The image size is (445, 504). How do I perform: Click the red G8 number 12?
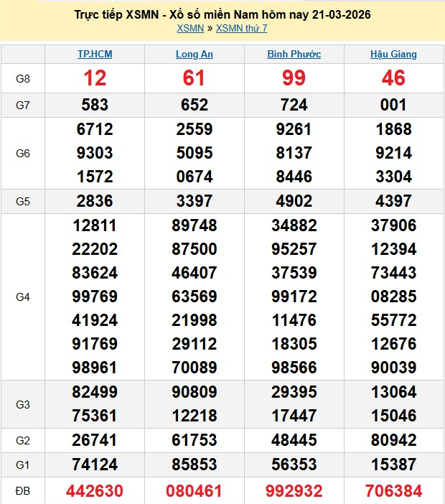[95, 78]
